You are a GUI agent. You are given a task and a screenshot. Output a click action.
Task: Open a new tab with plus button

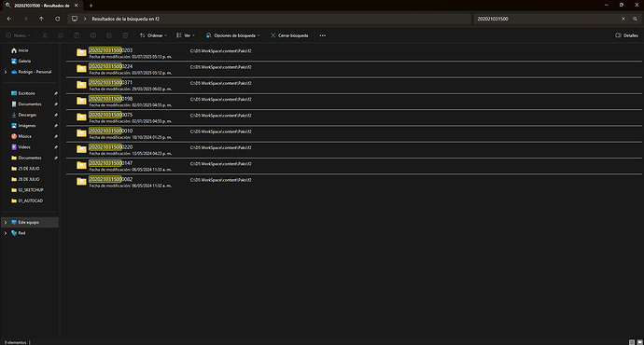91,6
